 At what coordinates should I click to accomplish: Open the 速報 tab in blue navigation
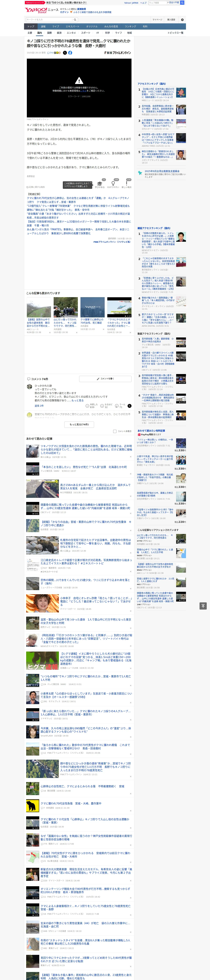(43, 27)
